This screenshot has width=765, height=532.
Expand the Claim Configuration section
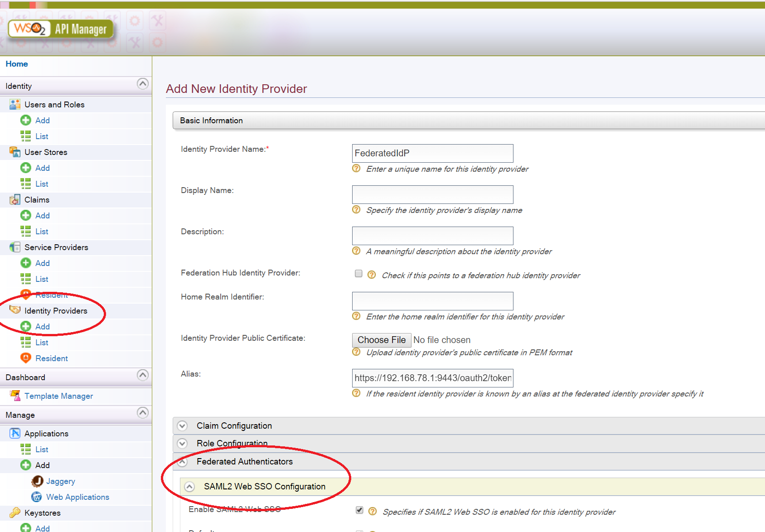182,426
